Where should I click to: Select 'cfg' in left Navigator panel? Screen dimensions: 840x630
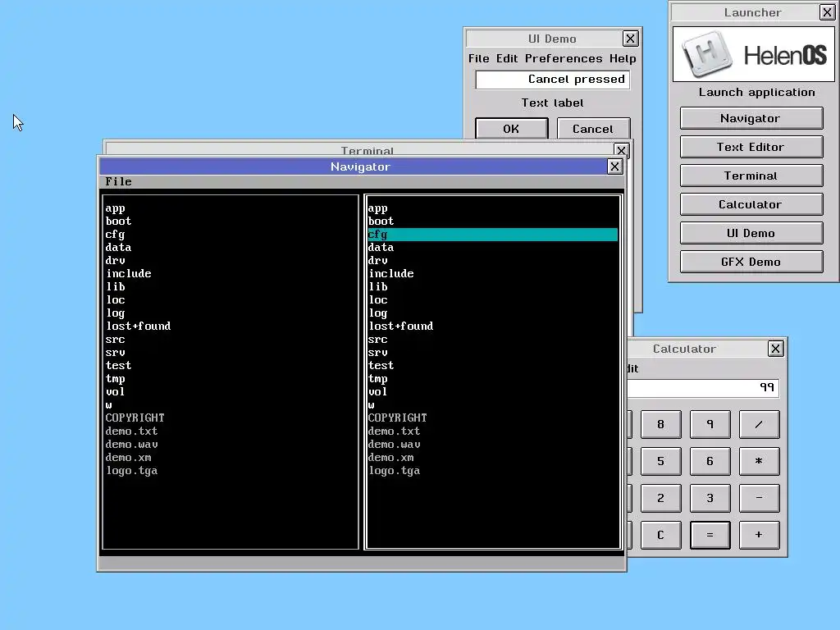click(x=231, y=235)
